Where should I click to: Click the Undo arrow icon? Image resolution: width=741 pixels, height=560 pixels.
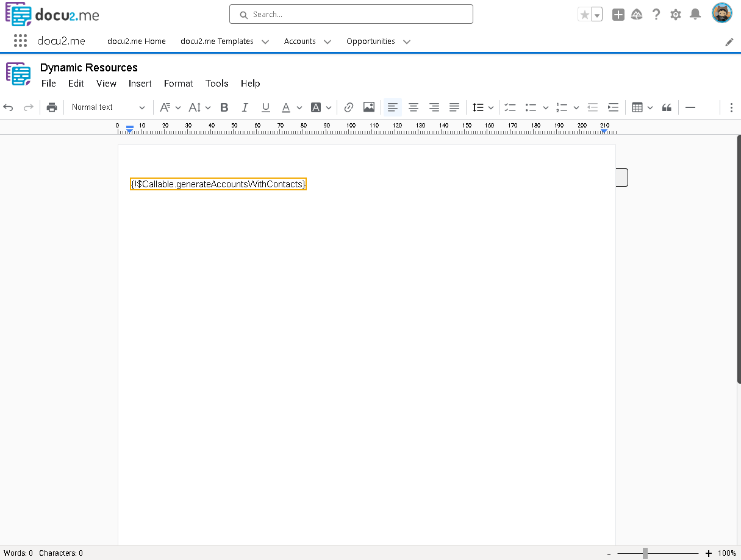coord(9,107)
